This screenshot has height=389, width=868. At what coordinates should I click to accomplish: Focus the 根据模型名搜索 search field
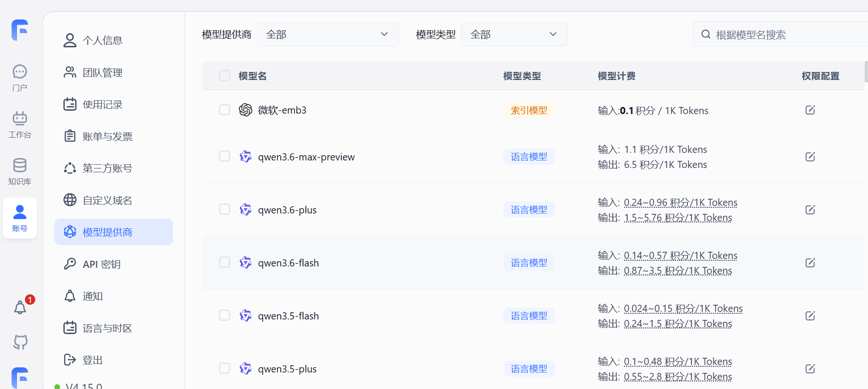781,35
